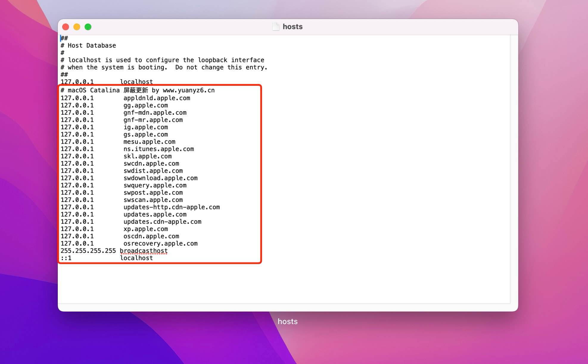Click the 255.255.255.255 address text

click(x=88, y=251)
